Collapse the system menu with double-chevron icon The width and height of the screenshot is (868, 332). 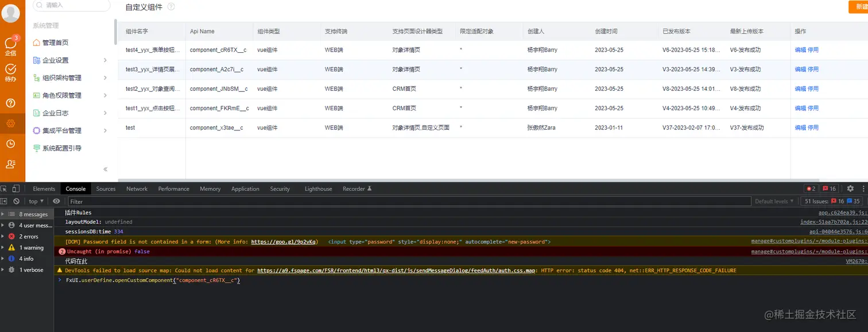click(x=106, y=169)
